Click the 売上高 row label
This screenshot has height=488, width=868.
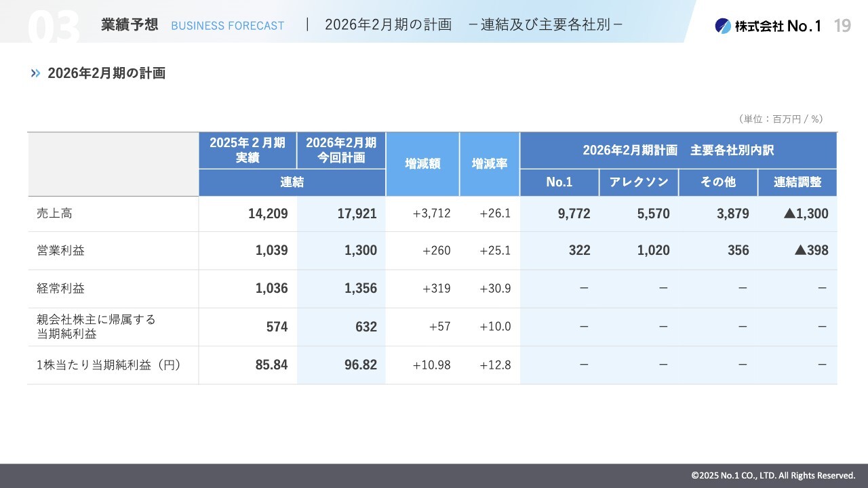[54, 213]
